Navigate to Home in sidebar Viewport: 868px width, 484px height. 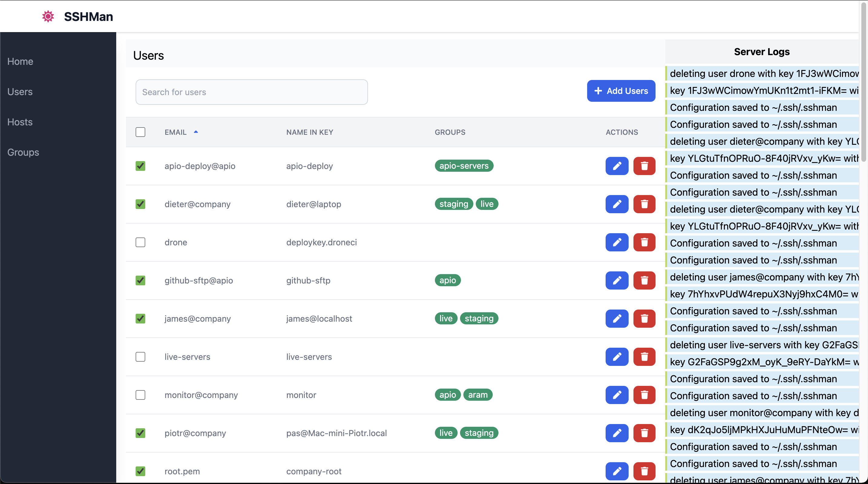pyautogui.click(x=20, y=61)
